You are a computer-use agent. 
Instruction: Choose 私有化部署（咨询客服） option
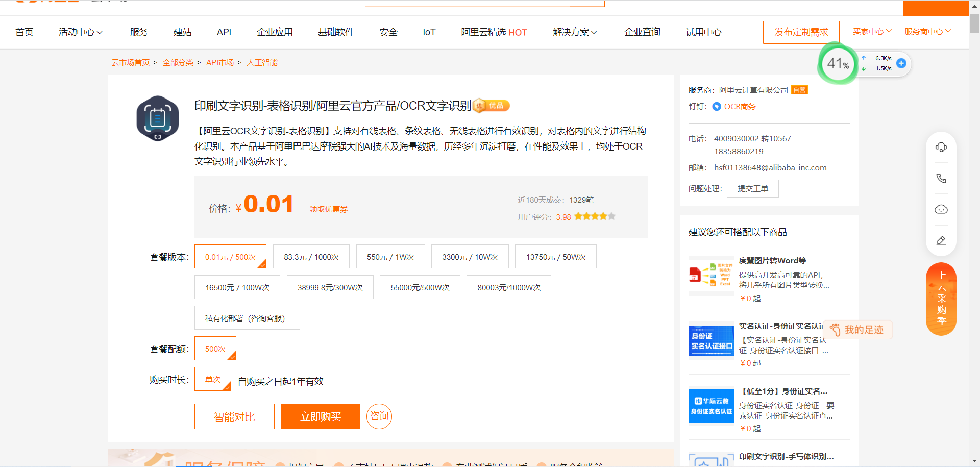pyautogui.click(x=247, y=318)
